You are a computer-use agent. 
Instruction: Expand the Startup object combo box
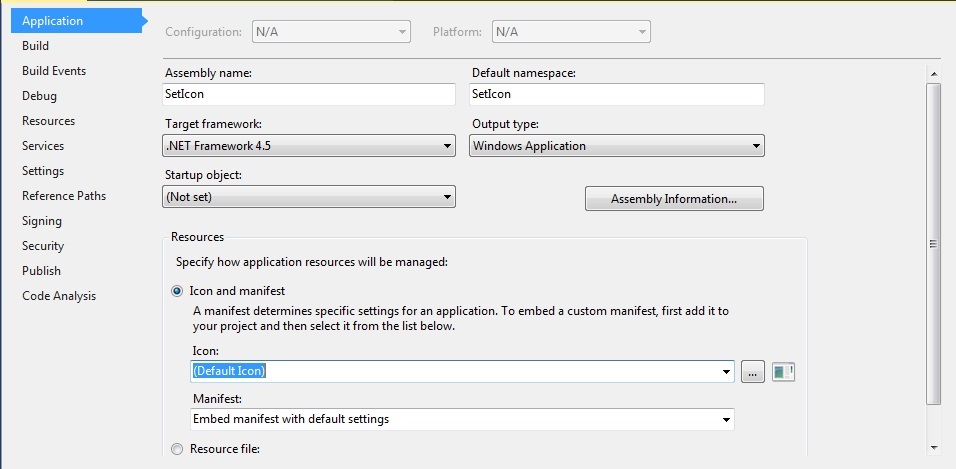(309, 197)
